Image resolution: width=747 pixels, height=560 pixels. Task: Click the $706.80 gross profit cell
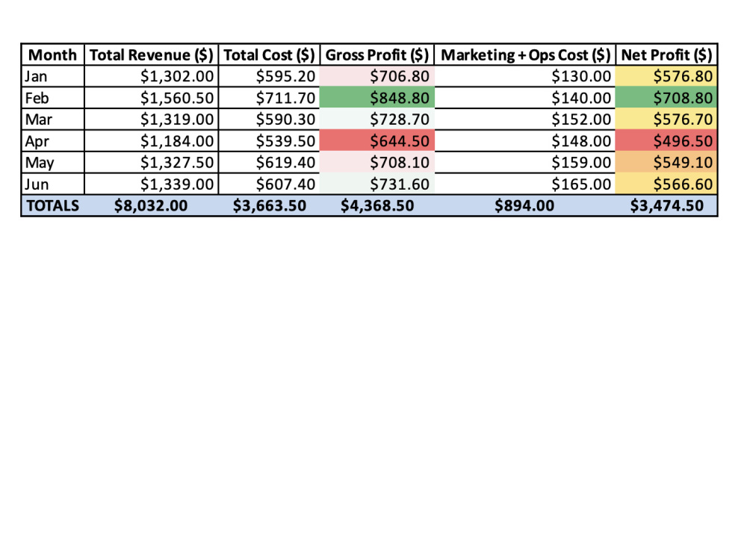coord(376,76)
